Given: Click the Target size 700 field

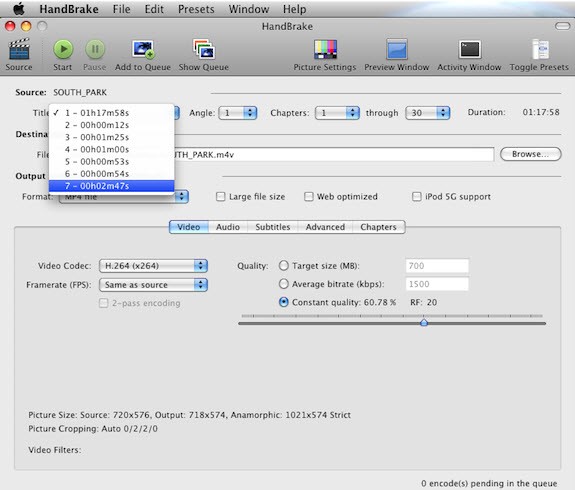Looking at the screenshot, I should click(437, 266).
